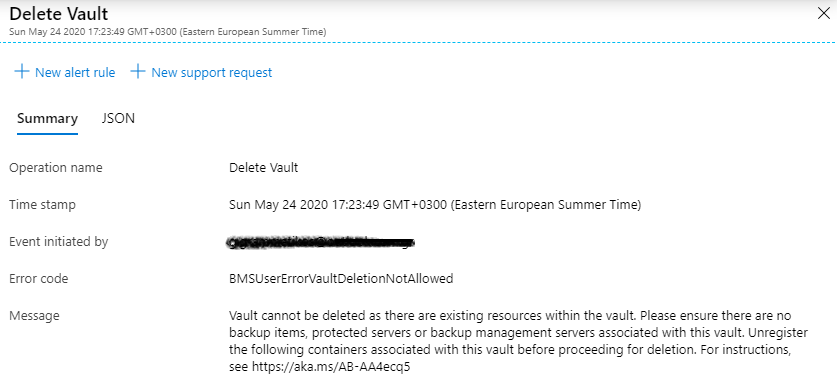Open the New support request link
837x383 pixels.
click(x=211, y=72)
